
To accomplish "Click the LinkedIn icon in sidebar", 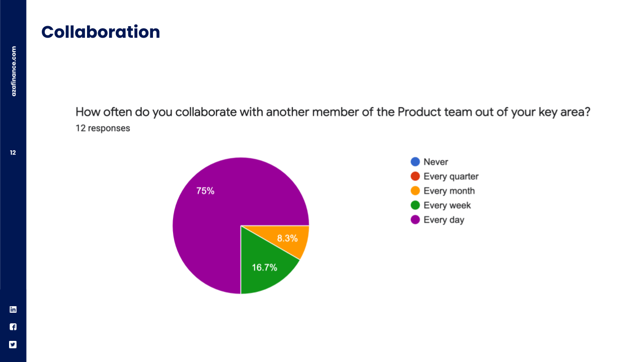I will pyautogui.click(x=13, y=310).
